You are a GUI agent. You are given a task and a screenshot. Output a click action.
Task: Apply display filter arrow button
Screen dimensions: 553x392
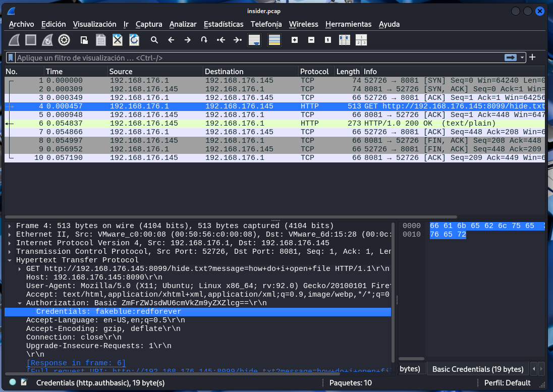tap(510, 58)
